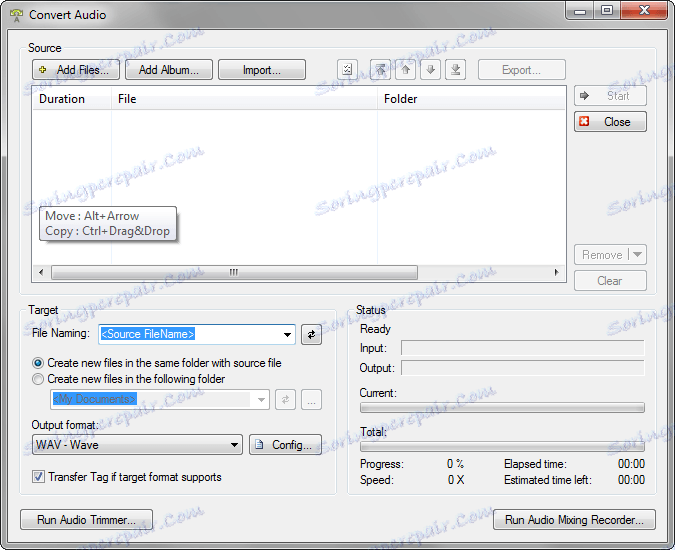The image size is (675, 550).
Task: Launch Run Audio Mixing Recorder
Action: 574,520
